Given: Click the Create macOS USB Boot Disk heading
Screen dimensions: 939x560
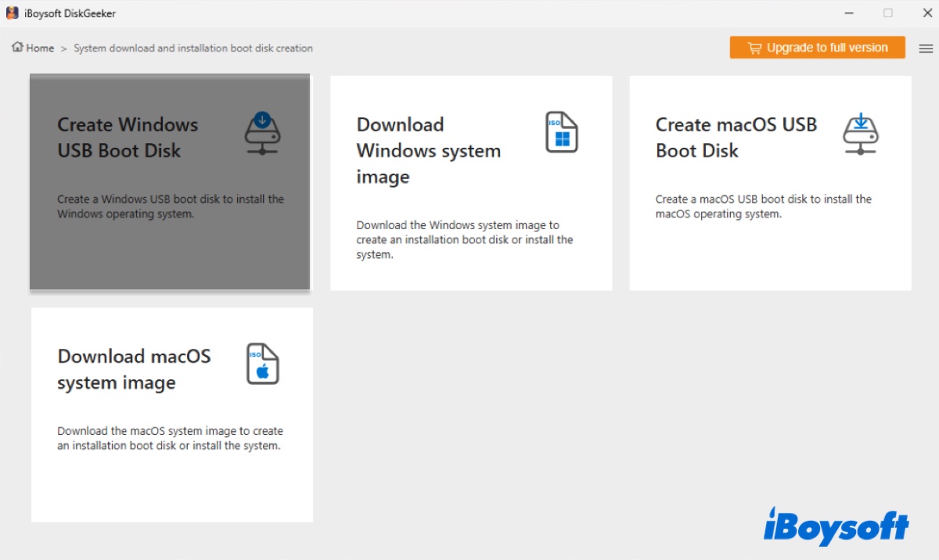Looking at the screenshot, I should [x=736, y=138].
